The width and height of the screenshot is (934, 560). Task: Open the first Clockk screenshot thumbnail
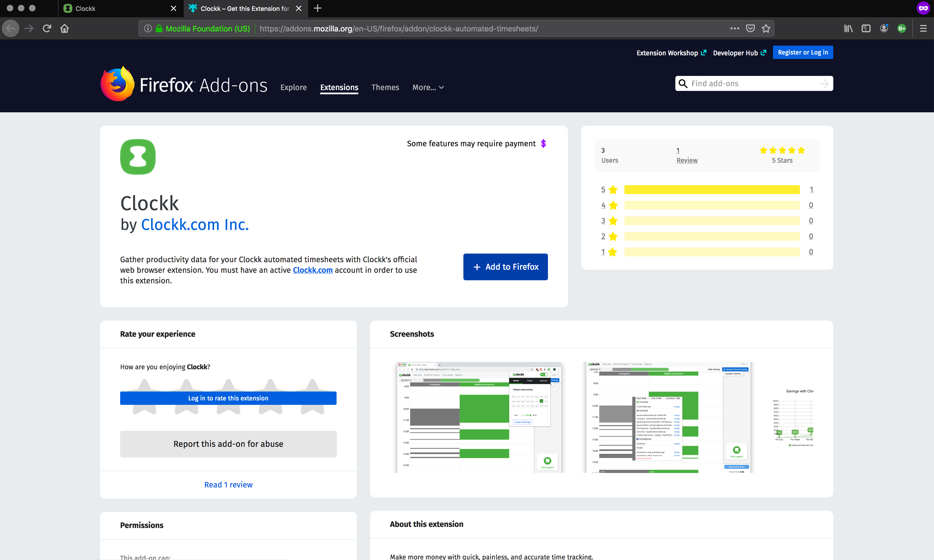pyautogui.click(x=479, y=417)
